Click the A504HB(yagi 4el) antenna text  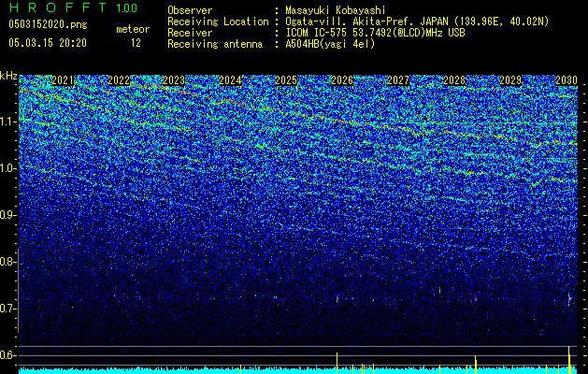point(330,44)
